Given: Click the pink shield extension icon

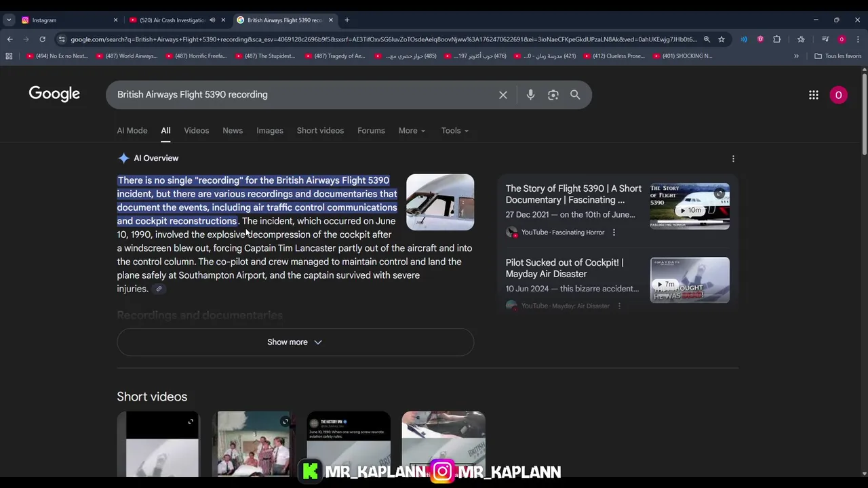Looking at the screenshot, I should pos(760,39).
